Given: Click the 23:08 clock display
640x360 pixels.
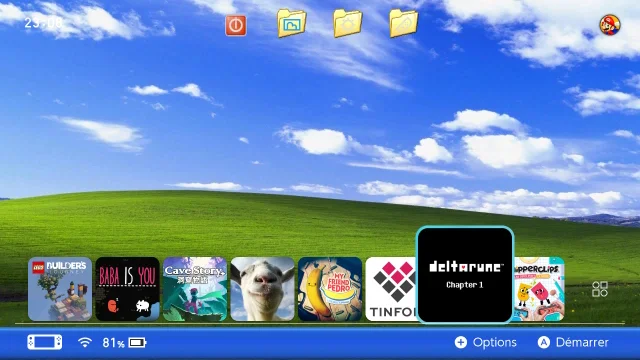Looking at the screenshot, I should point(43,23).
